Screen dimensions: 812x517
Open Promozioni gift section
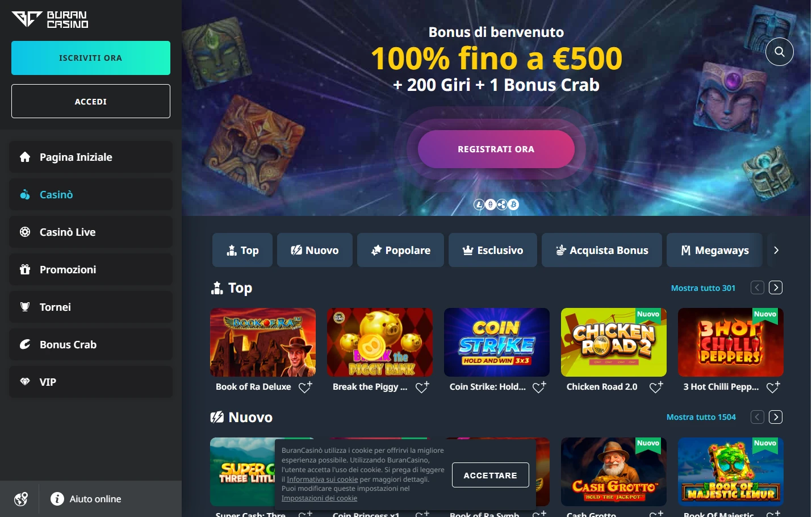[91, 269]
